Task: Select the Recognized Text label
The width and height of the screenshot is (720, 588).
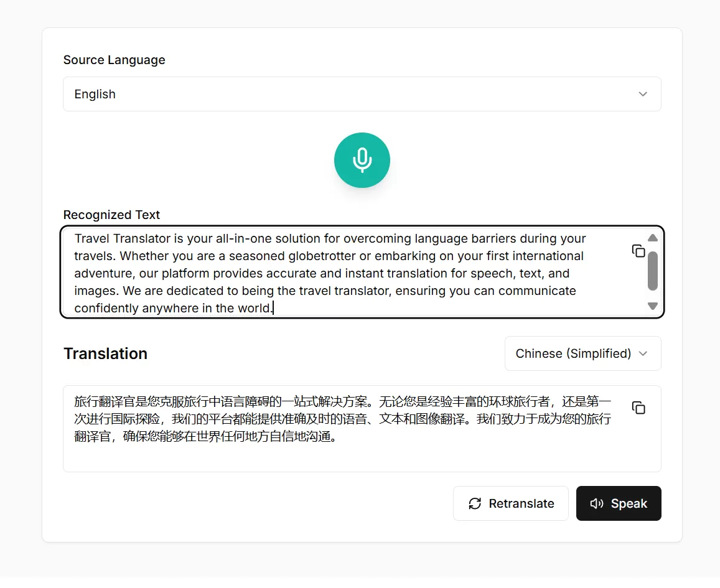Action: [x=111, y=215]
